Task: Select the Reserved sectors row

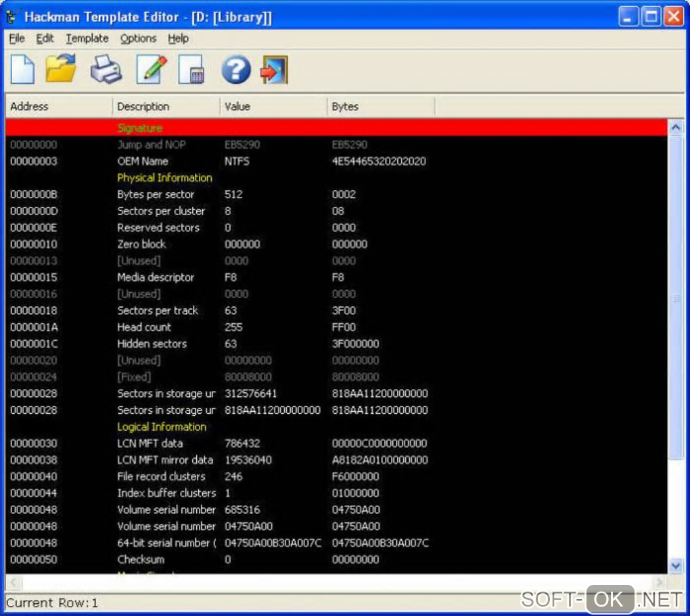Action: [x=336, y=228]
